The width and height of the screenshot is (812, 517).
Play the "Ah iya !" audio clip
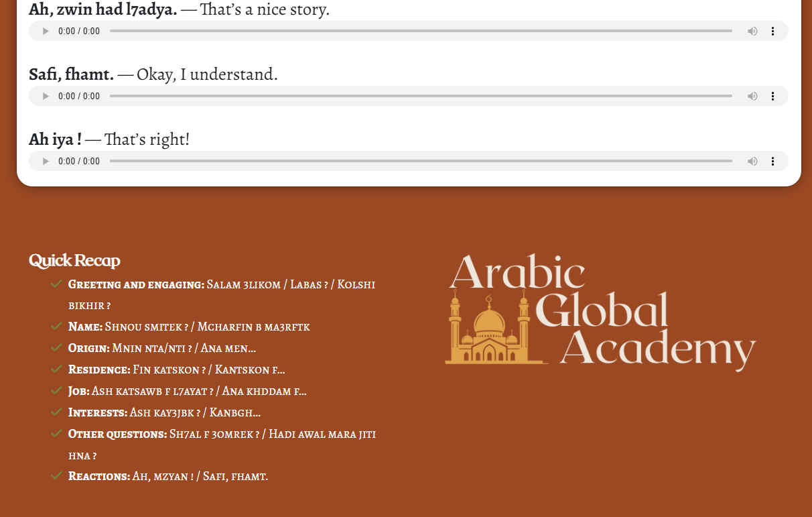point(46,162)
